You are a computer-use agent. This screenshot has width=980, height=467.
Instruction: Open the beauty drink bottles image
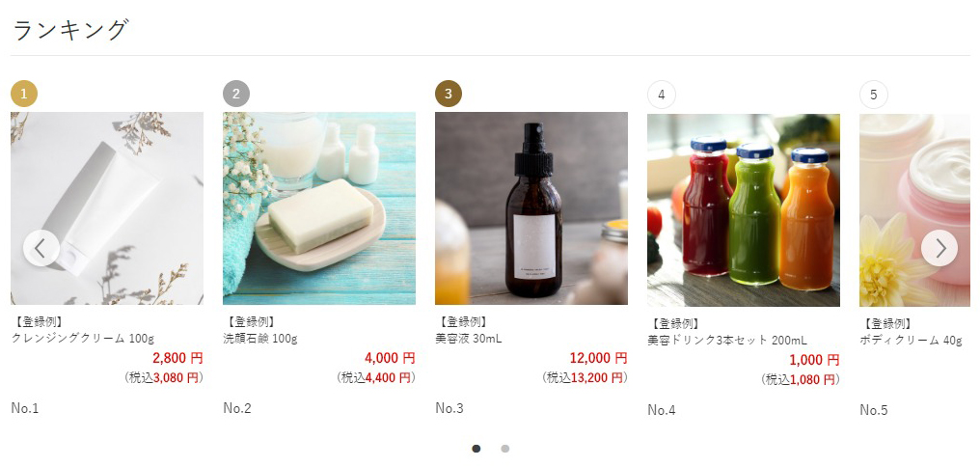744,210
